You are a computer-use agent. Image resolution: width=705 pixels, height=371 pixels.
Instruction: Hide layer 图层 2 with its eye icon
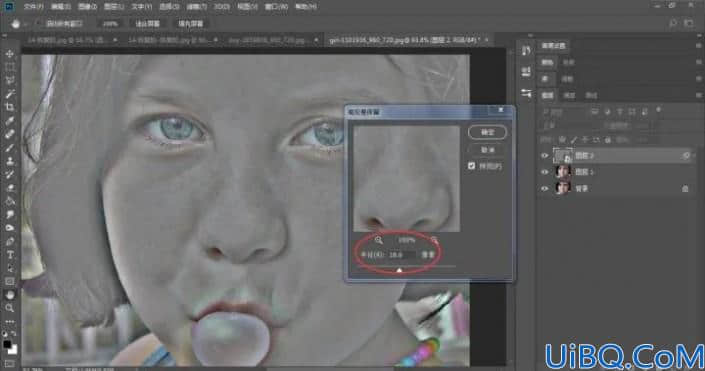tap(544, 156)
